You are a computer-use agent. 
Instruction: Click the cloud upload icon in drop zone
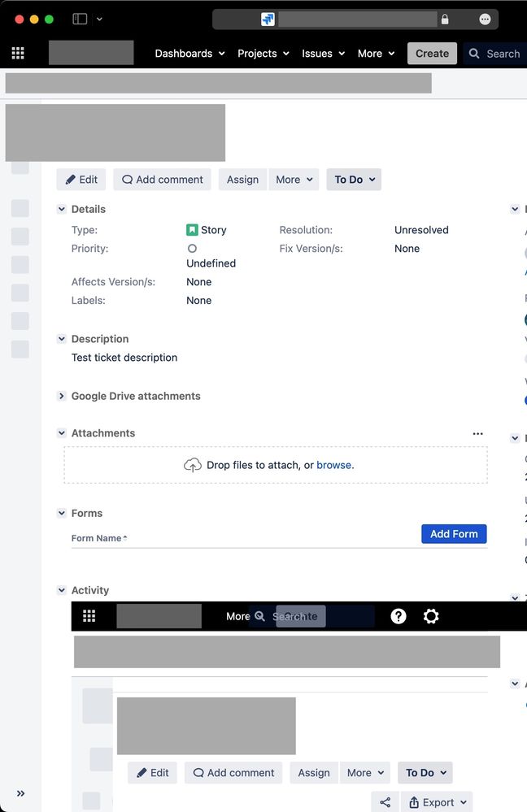pyautogui.click(x=192, y=465)
